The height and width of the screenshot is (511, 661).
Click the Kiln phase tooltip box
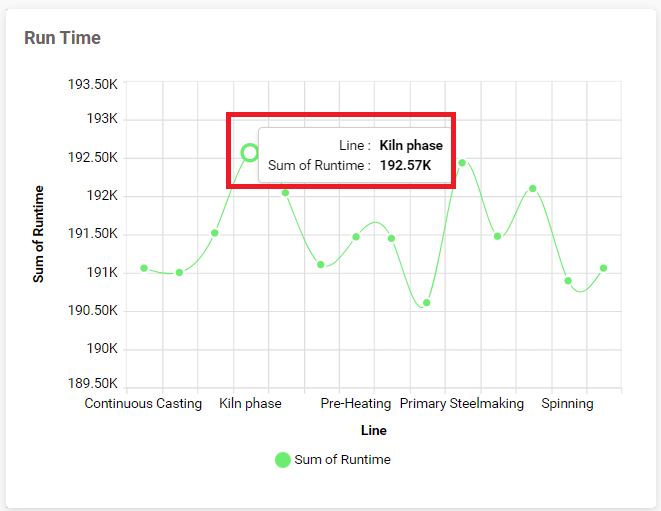tap(355, 155)
